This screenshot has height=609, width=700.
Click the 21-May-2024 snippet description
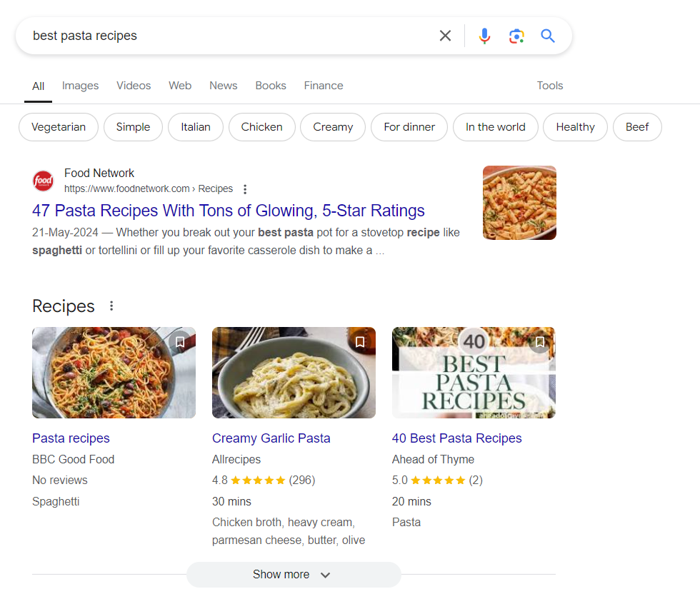[x=246, y=241]
